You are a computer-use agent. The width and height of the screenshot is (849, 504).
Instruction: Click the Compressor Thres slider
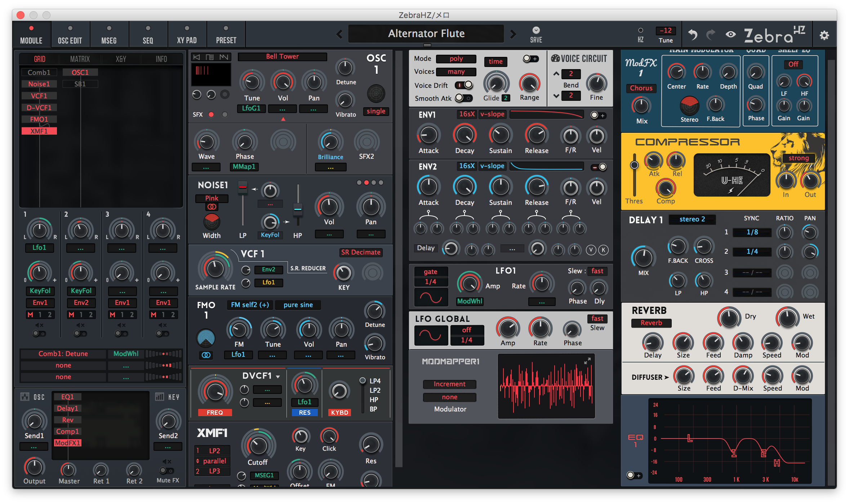tap(634, 175)
